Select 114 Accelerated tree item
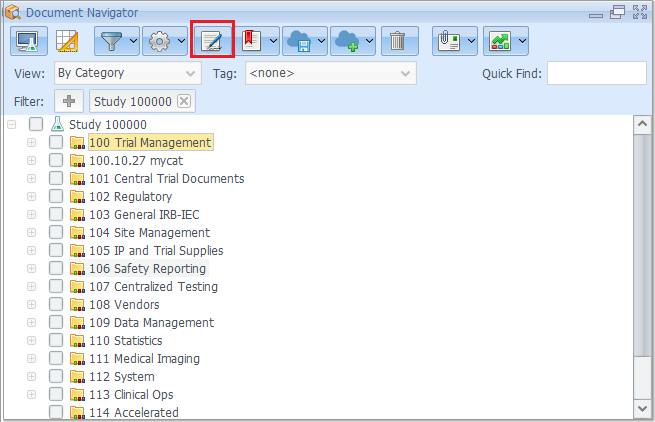Viewport: 655px width, 422px height. click(134, 412)
